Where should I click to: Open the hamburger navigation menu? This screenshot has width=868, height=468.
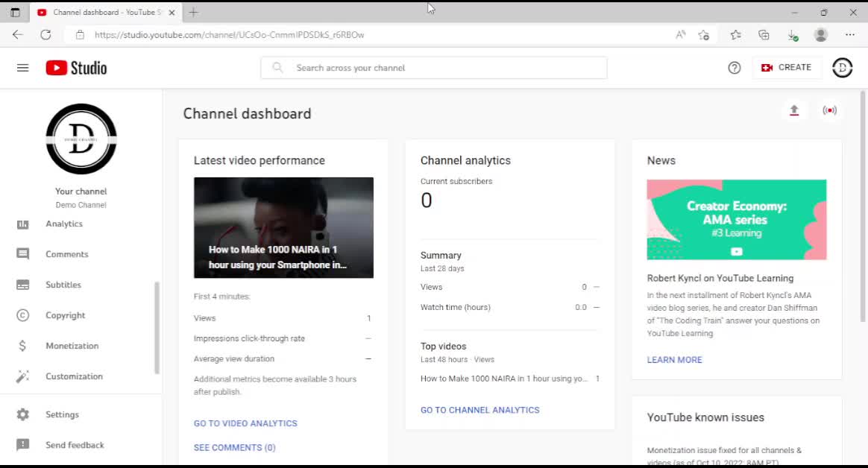tap(22, 68)
